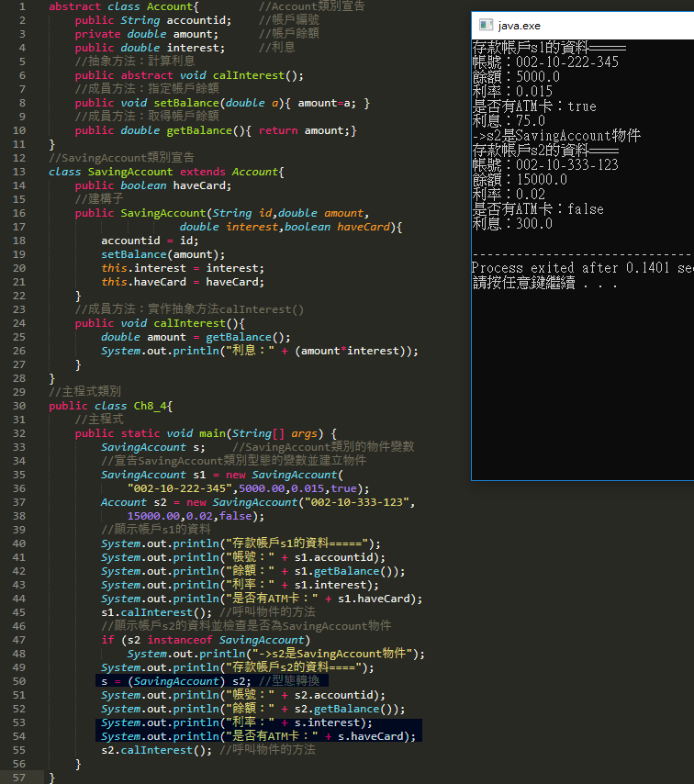
Task: Click the calInterest method on line 25
Action: pyautogui.click(x=180, y=323)
